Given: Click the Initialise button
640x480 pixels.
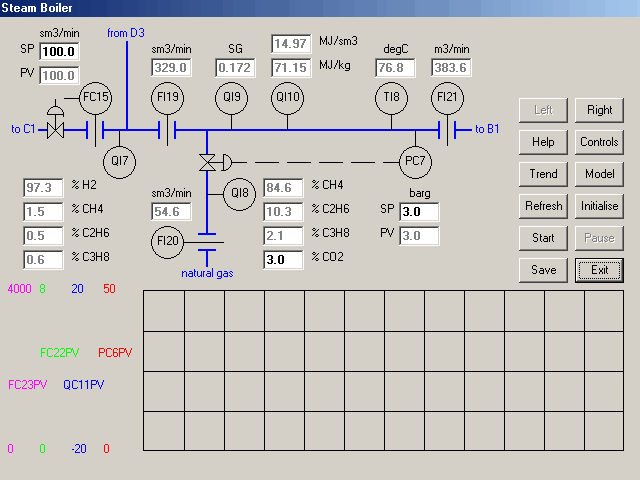Looking at the screenshot, I should (x=599, y=206).
